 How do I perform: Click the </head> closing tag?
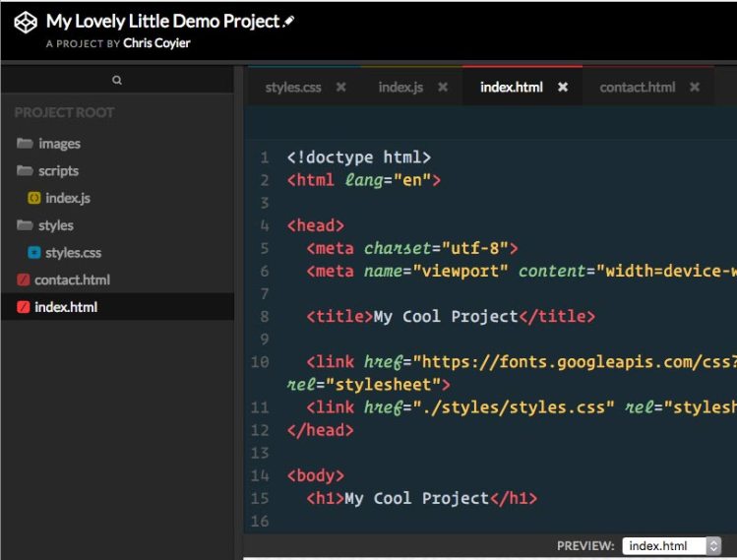click(x=320, y=430)
